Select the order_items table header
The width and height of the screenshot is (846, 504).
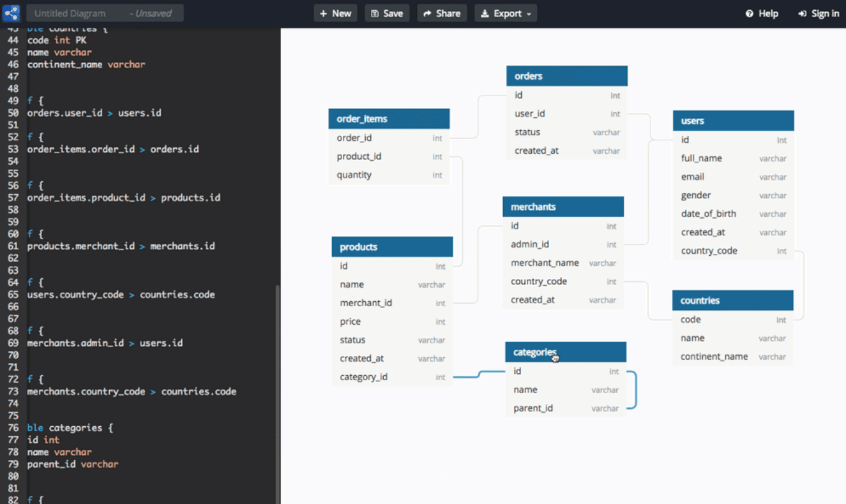click(388, 119)
